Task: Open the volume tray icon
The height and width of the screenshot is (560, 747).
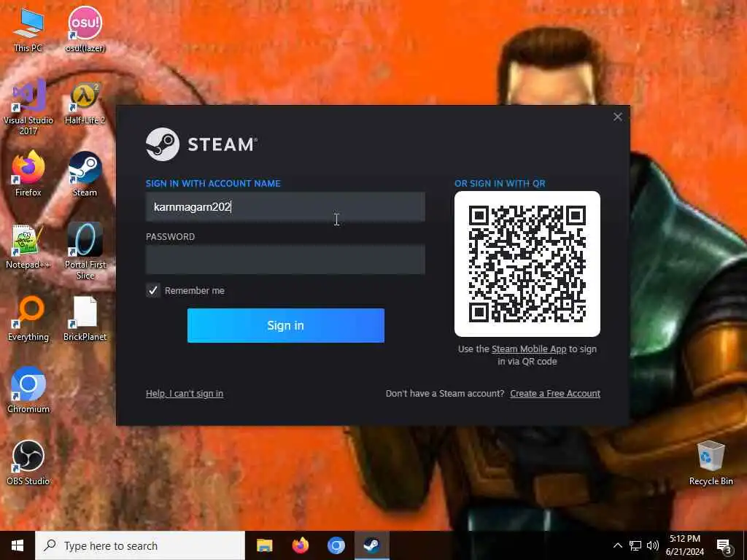Action: [x=653, y=545]
